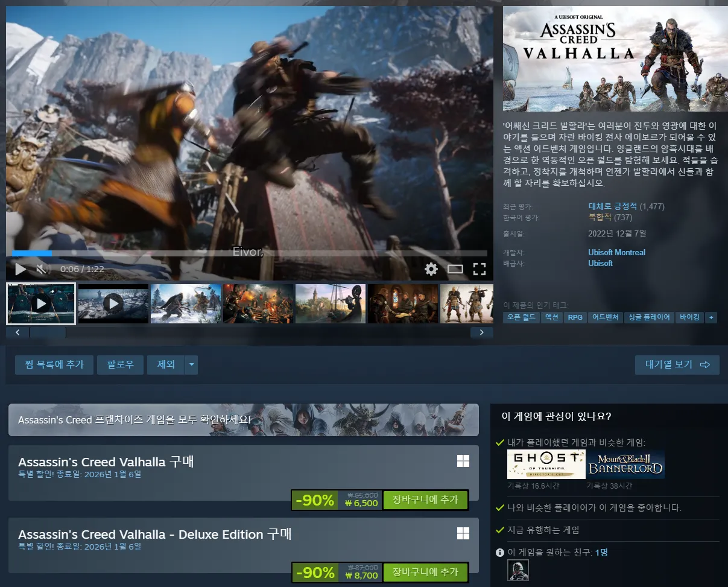Unmute the video with the speaker icon
The width and height of the screenshot is (728, 587).
click(42, 269)
